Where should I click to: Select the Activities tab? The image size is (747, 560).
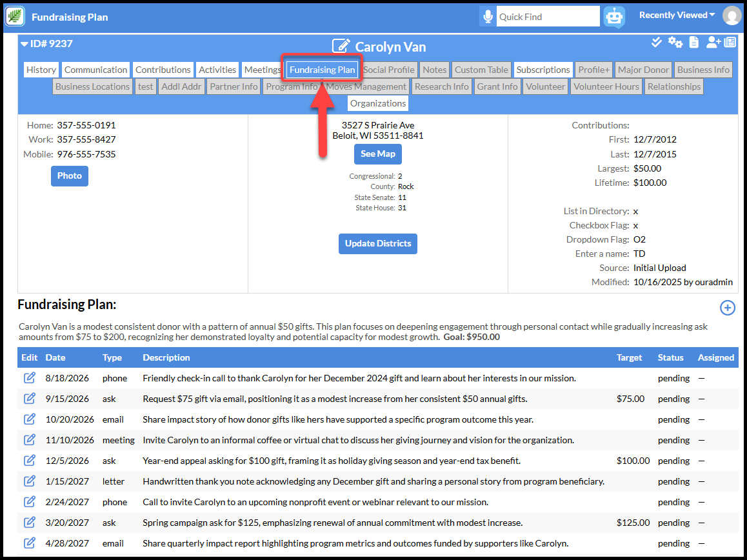point(217,70)
